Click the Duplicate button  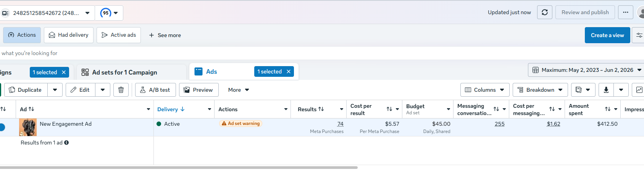(26, 90)
